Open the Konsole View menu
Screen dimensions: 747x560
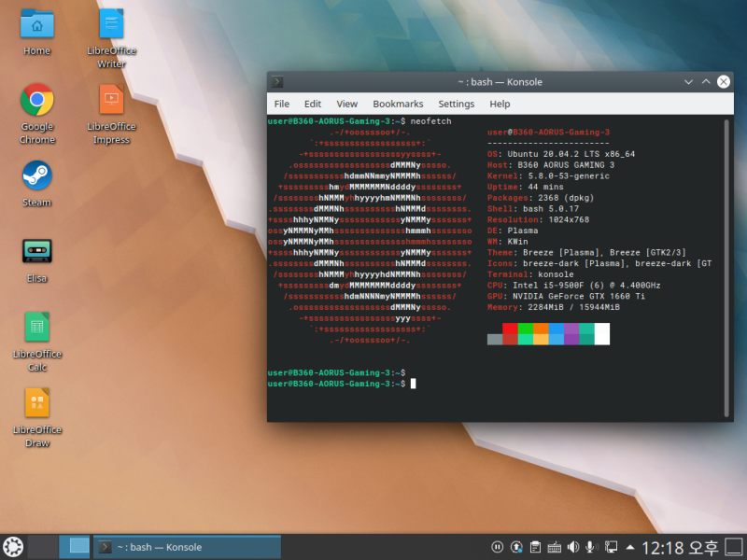point(346,104)
